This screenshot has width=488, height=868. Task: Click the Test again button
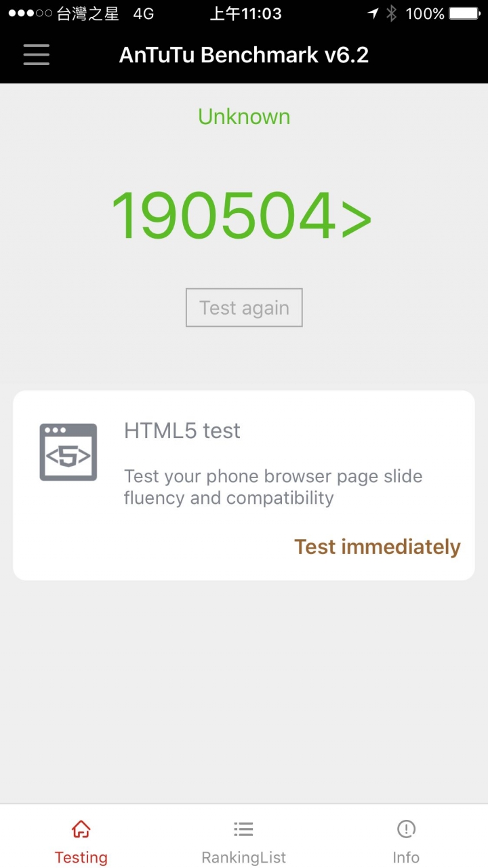244,308
